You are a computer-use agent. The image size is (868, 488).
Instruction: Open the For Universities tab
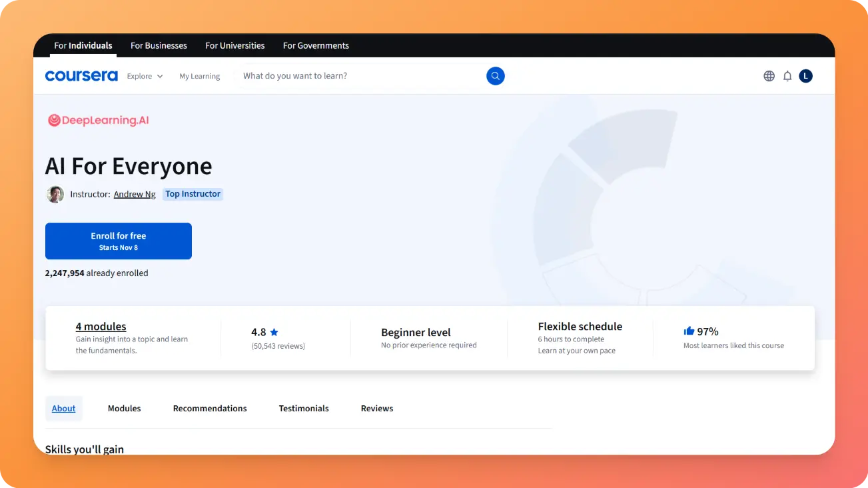click(x=234, y=45)
